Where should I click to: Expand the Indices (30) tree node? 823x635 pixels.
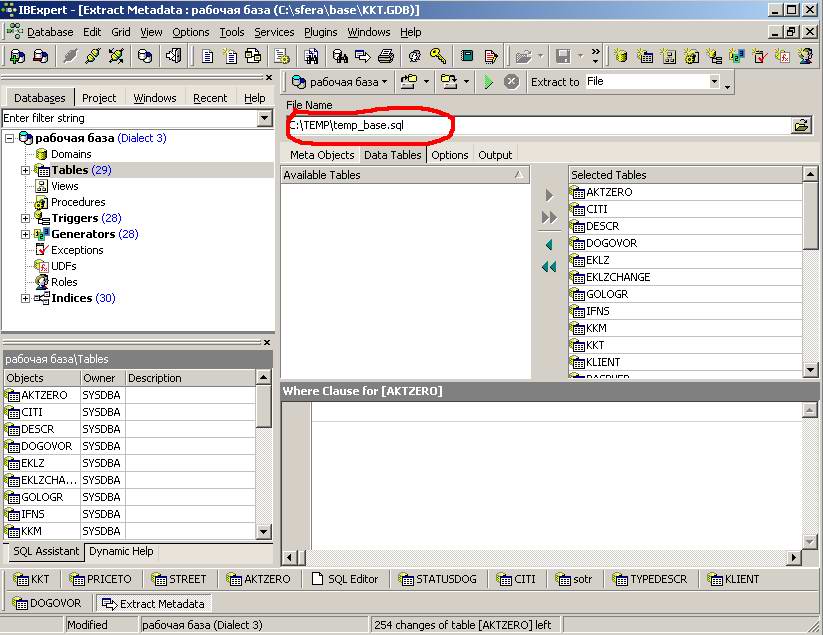(25, 299)
